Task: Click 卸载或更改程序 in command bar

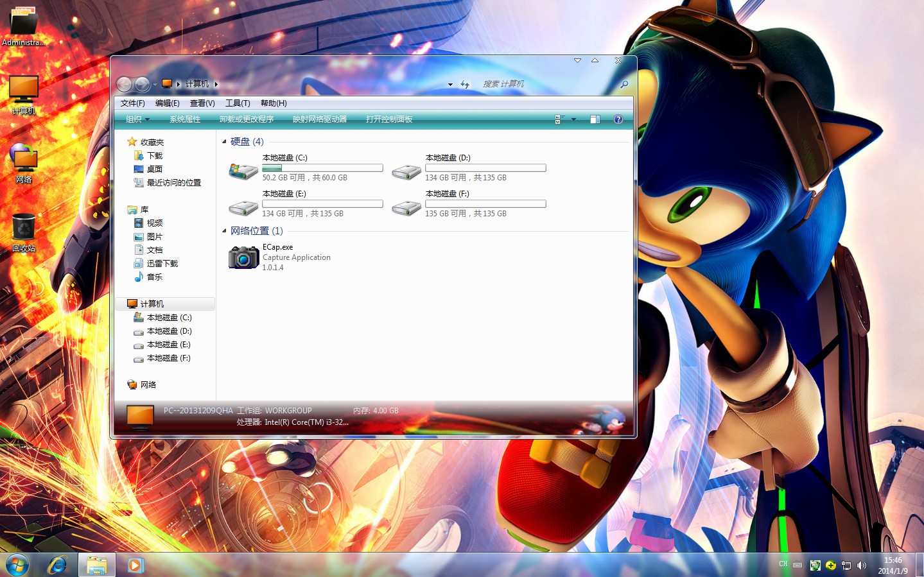Action: (x=247, y=119)
